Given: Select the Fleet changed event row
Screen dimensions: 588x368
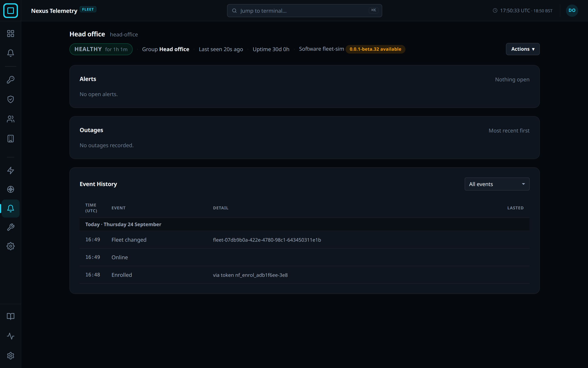Looking at the screenshot, I should coord(304,240).
